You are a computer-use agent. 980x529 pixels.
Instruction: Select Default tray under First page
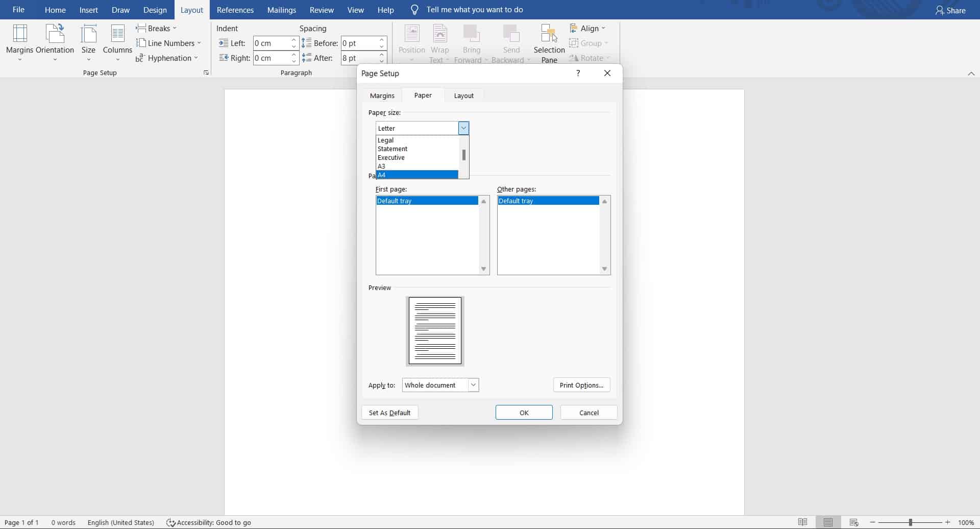pyautogui.click(x=427, y=201)
